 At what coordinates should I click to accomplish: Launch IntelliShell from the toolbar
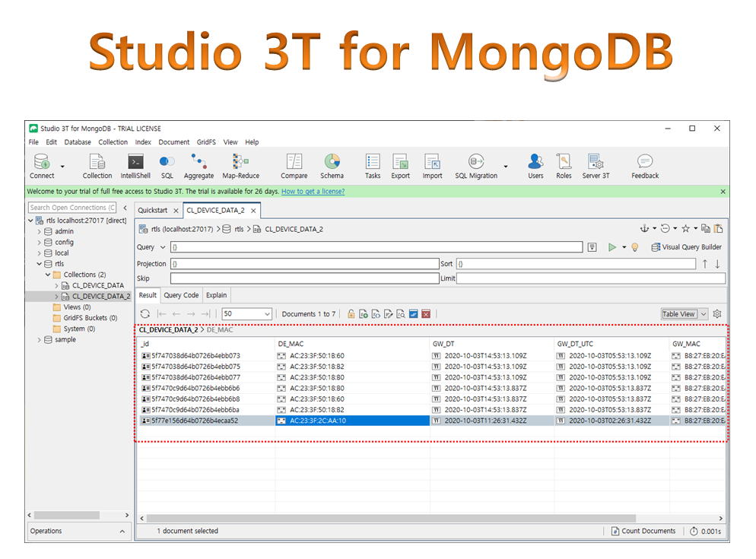pos(135,166)
